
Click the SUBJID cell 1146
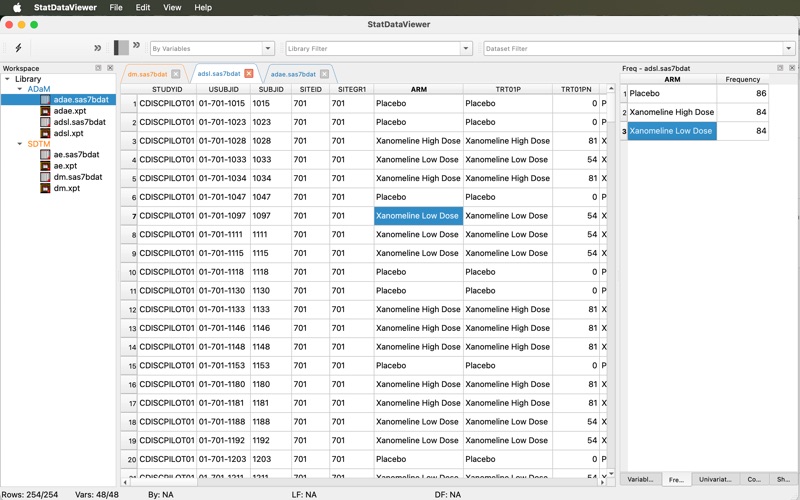click(x=271, y=328)
